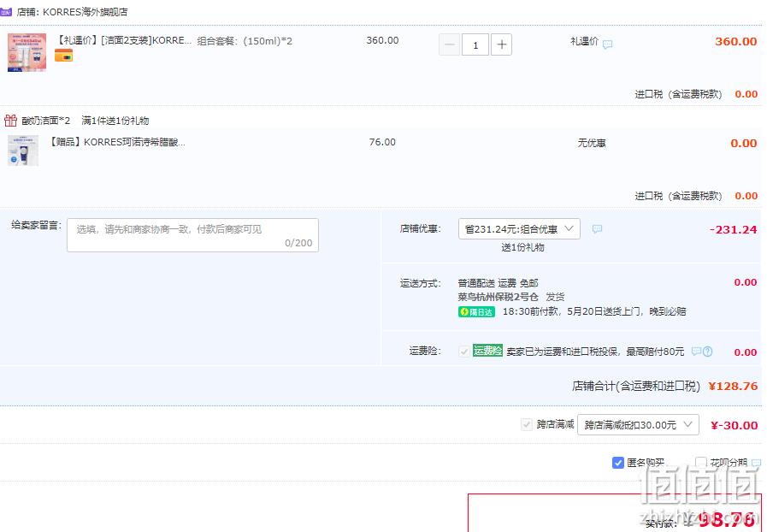The width and height of the screenshot is (767, 532).
Task: Click the green 运费险 label badge
Action: point(487,351)
